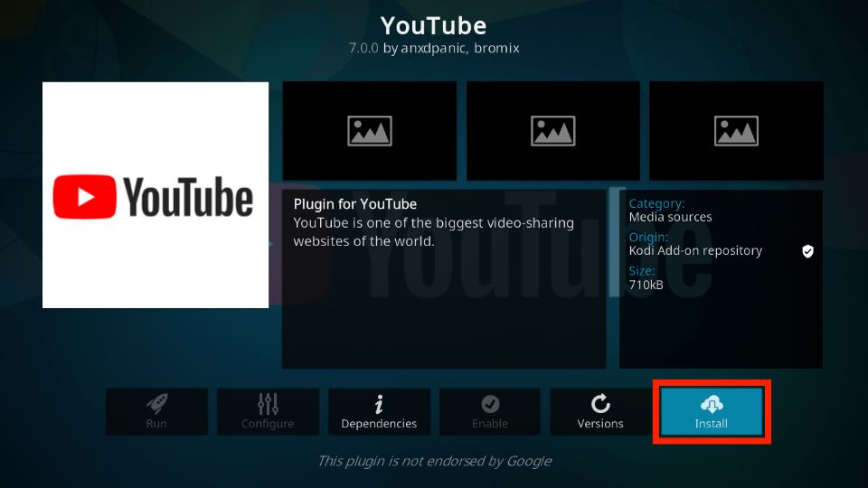This screenshot has height=488, width=868.
Task: Click the description sentence about video-sharing websites
Action: pyautogui.click(x=433, y=232)
